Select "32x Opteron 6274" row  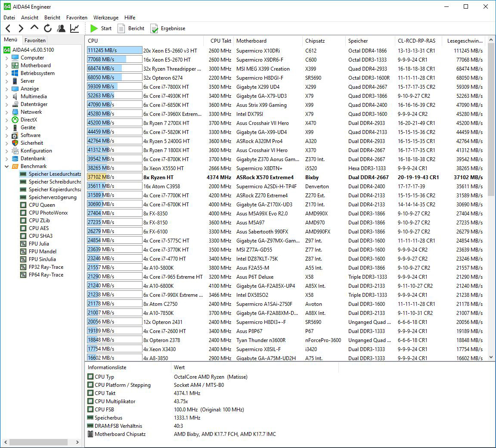[x=286, y=78]
